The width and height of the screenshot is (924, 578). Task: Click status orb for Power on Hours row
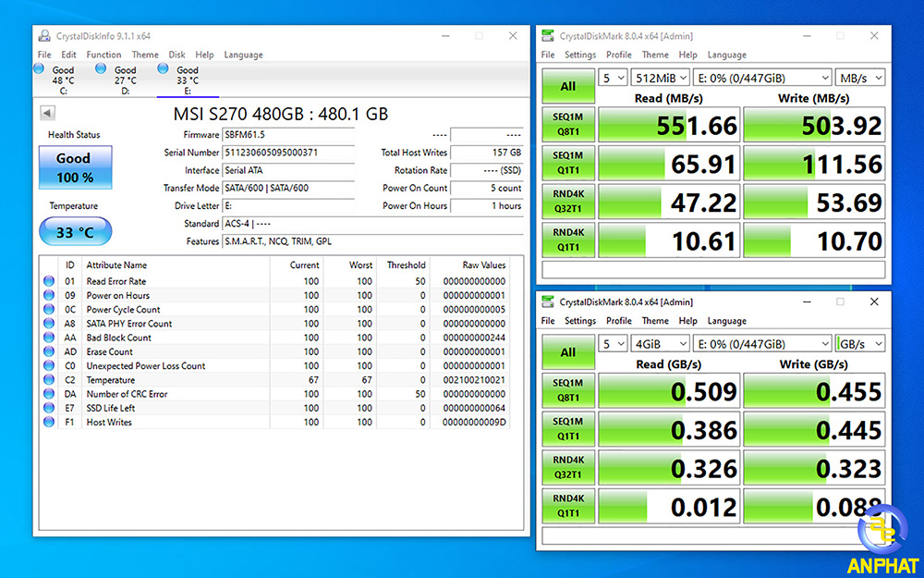pyautogui.click(x=49, y=296)
